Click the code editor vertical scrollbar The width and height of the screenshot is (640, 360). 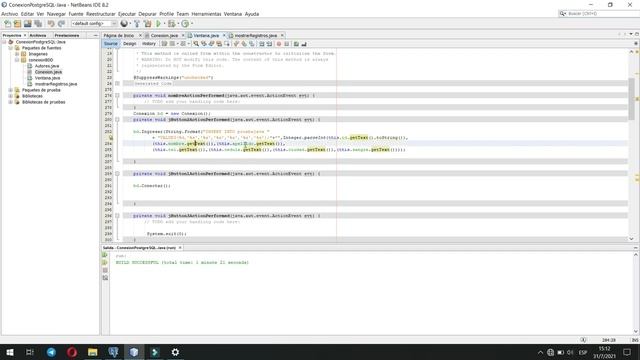631,144
